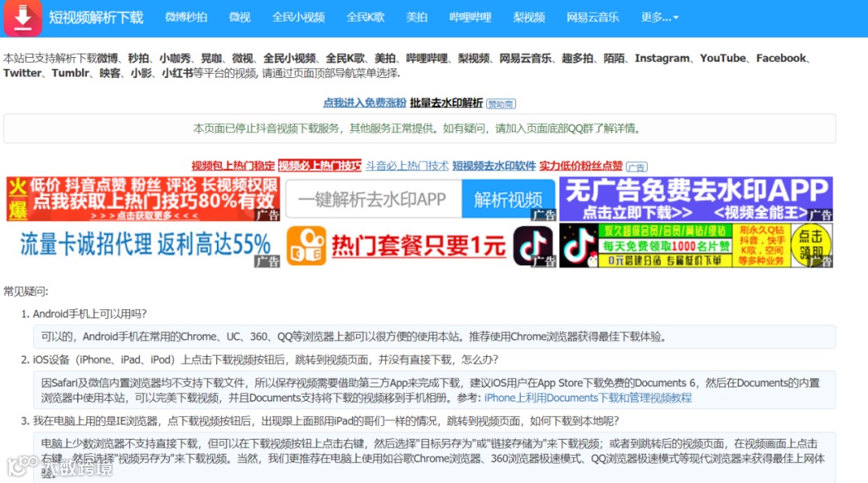Image resolution: width=868 pixels, height=483 pixels.
Task: Open the 无广告免费去水印APP banner
Action: (x=696, y=199)
